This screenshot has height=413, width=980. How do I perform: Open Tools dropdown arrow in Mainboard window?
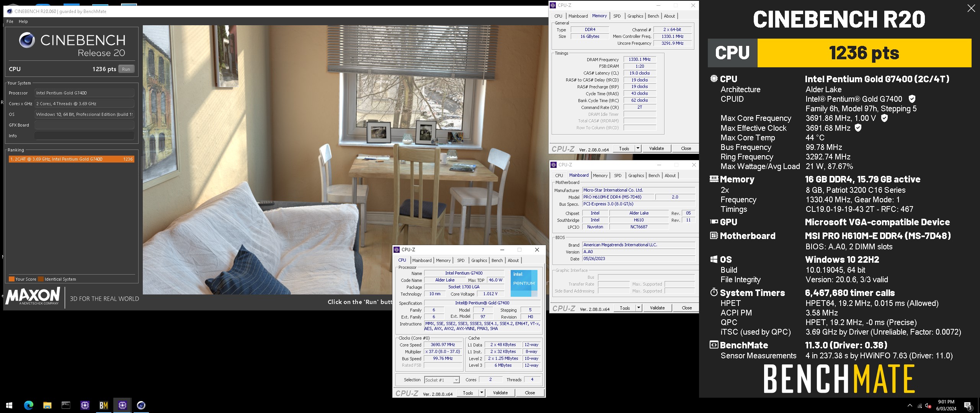point(639,308)
